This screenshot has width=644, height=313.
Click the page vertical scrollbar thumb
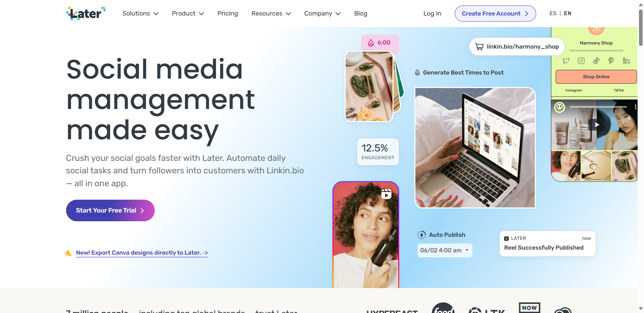coord(641,27)
